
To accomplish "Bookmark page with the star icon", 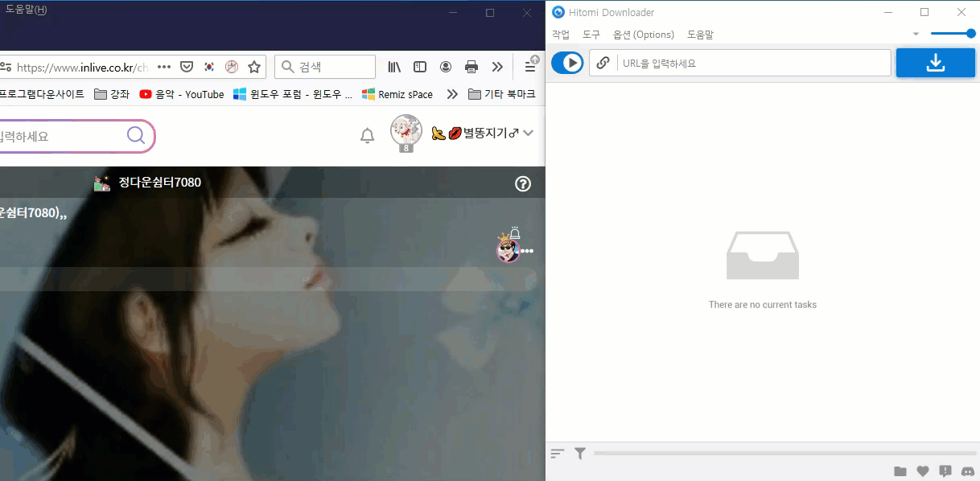I will (254, 67).
